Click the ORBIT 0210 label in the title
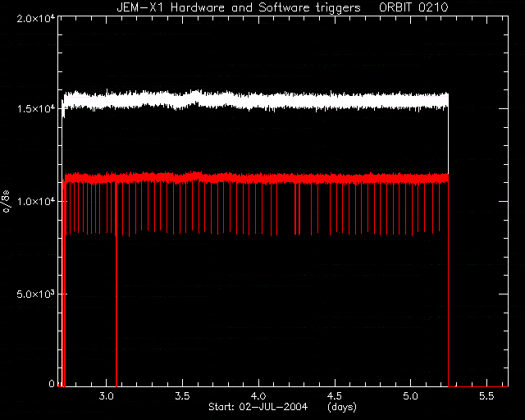Viewport: 525px width, 420px height. (413, 7)
